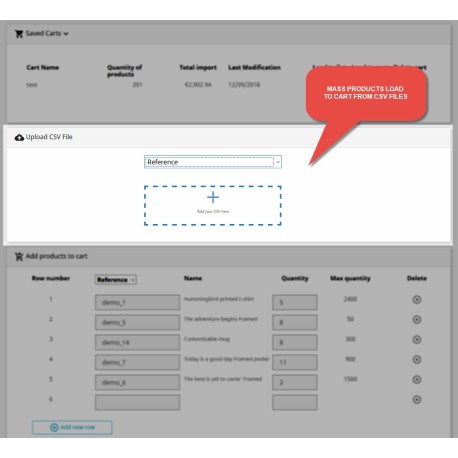Click quantity field showing 5 in row 1
The image size is (458, 458).
(295, 302)
